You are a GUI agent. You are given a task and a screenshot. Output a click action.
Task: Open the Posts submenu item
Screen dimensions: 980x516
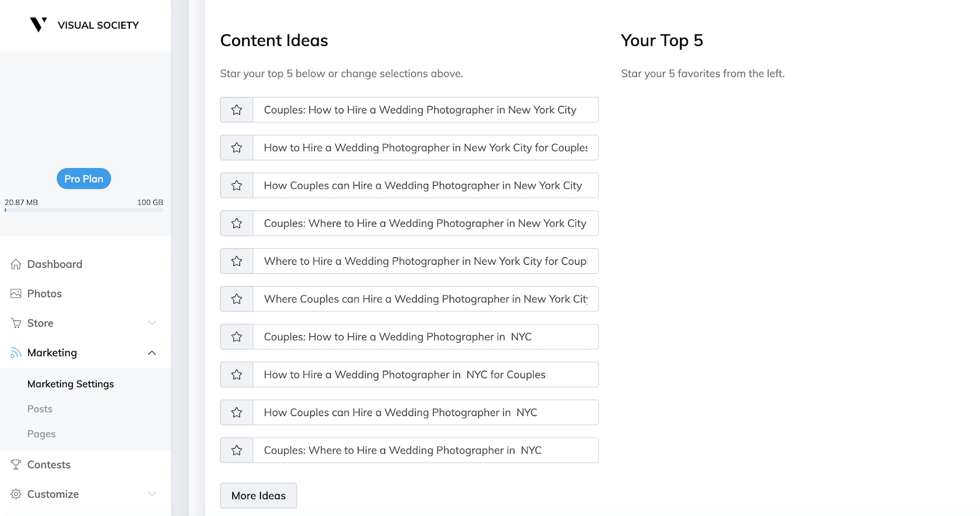40,409
